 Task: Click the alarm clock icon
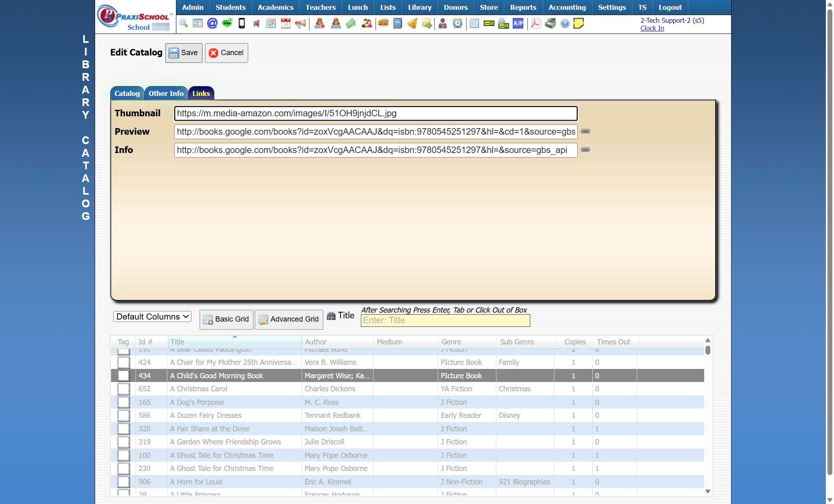pyautogui.click(x=458, y=24)
